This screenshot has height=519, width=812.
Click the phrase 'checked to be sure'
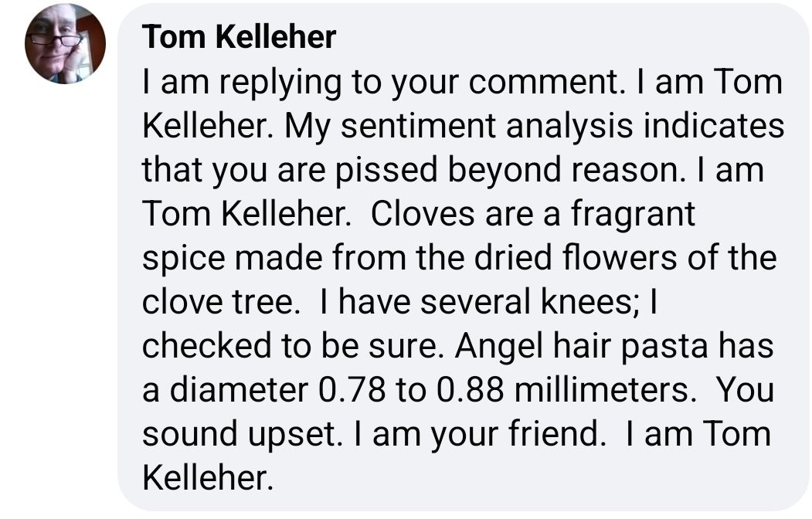click(x=290, y=345)
